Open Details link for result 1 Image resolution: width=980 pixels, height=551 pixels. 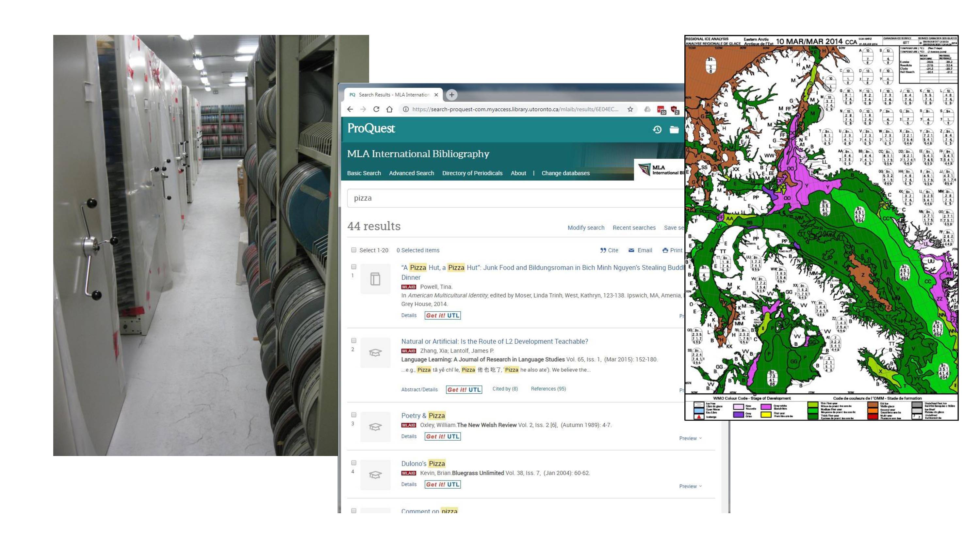tap(409, 315)
